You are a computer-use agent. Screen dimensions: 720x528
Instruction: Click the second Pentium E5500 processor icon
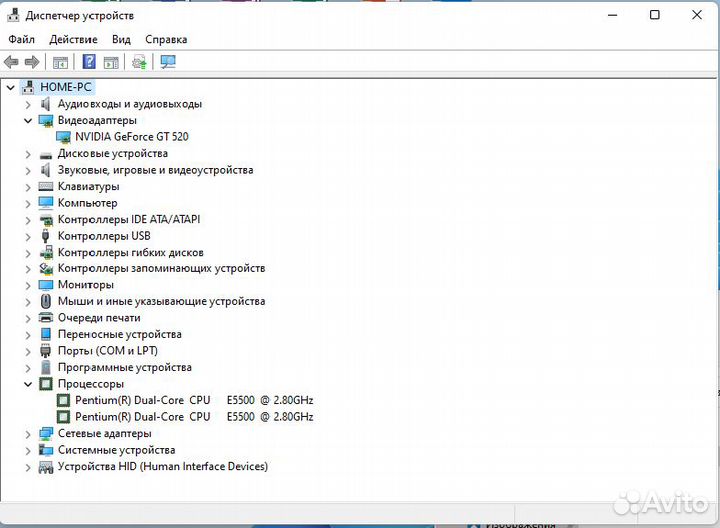[63, 417]
